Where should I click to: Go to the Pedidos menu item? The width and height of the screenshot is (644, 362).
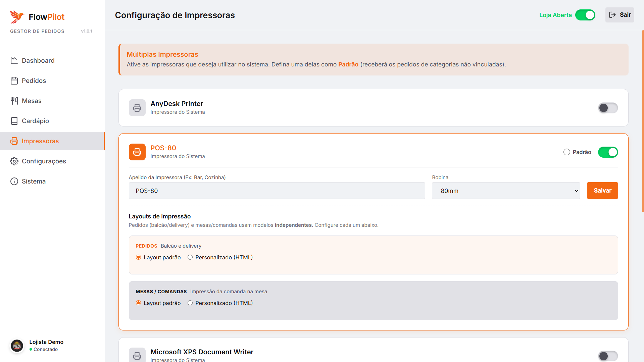(x=34, y=81)
